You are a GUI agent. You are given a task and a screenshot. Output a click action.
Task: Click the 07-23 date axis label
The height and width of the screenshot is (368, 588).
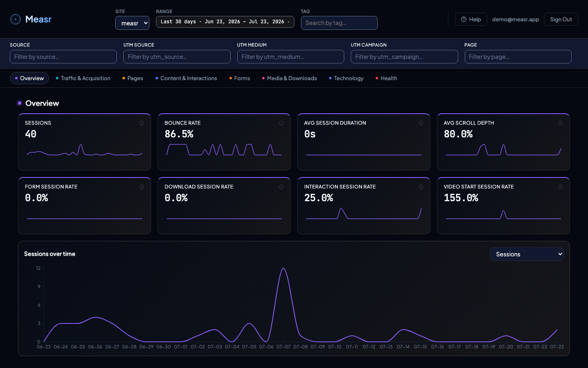click(557, 347)
